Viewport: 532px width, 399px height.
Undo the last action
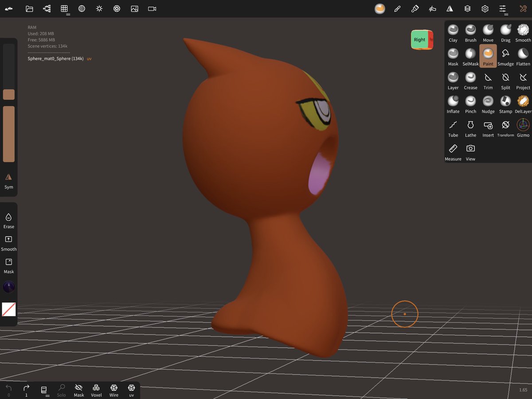click(x=9, y=390)
